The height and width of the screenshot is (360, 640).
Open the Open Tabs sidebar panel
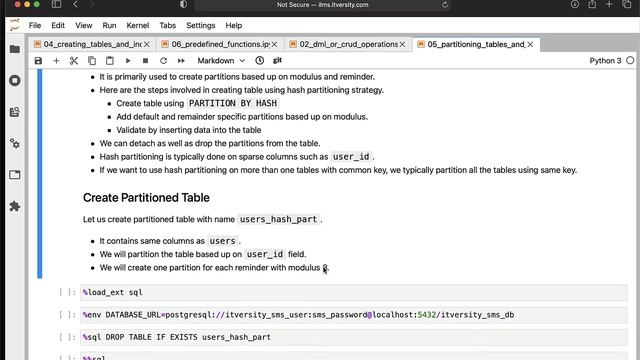15,175
